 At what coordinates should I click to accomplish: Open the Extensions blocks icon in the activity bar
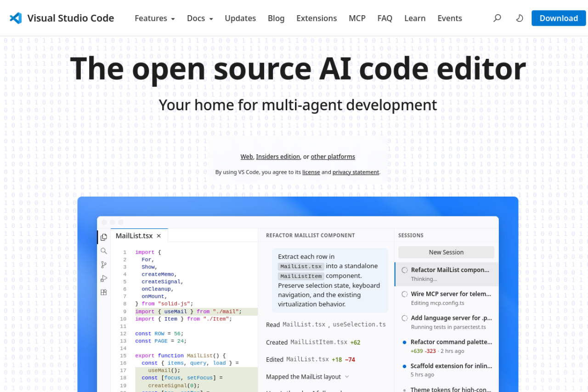(104, 292)
